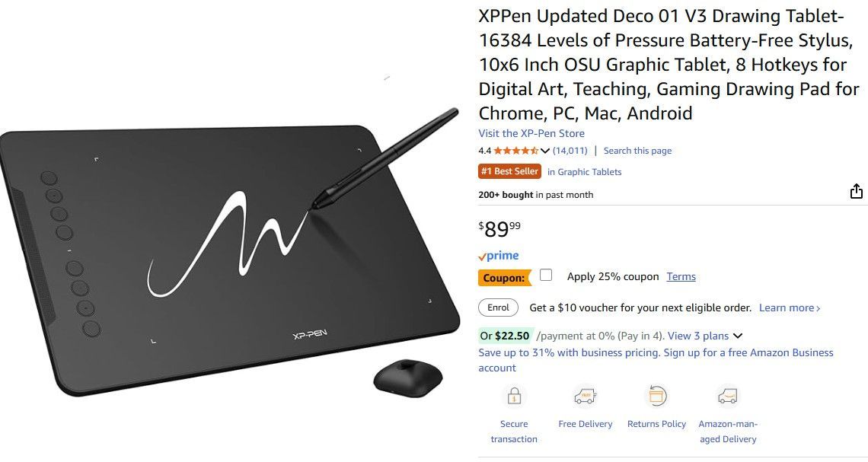Viewport: 868px width, 462px height.
Task: Tick the Apply 25% coupon checkbox
Action: point(546,275)
